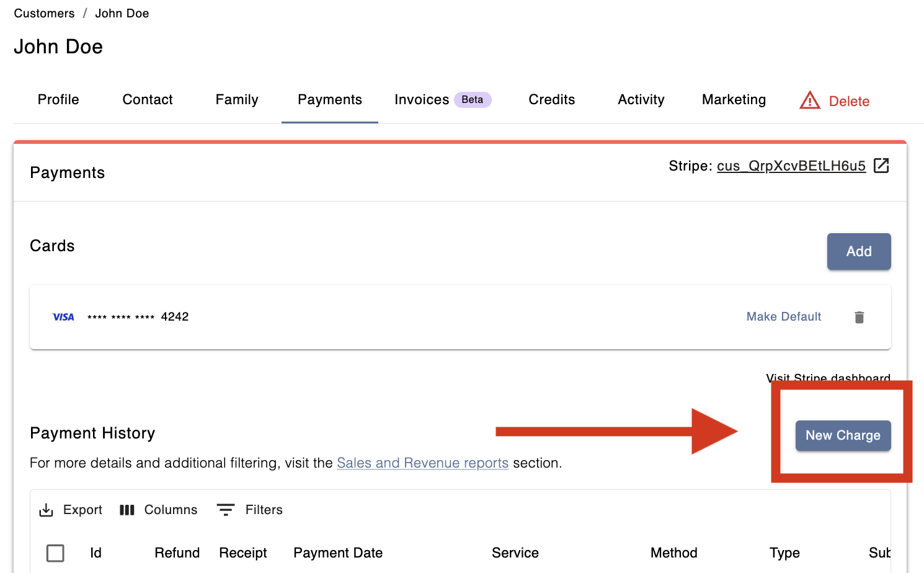The height and width of the screenshot is (573, 924).
Task: Switch to the Profile tab
Action: coord(58,100)
